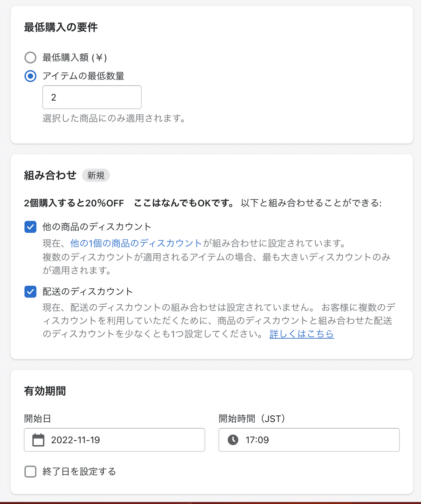Select the 最低購入額 (¥) radio button
421x504 pixels.
pos(31,57)
